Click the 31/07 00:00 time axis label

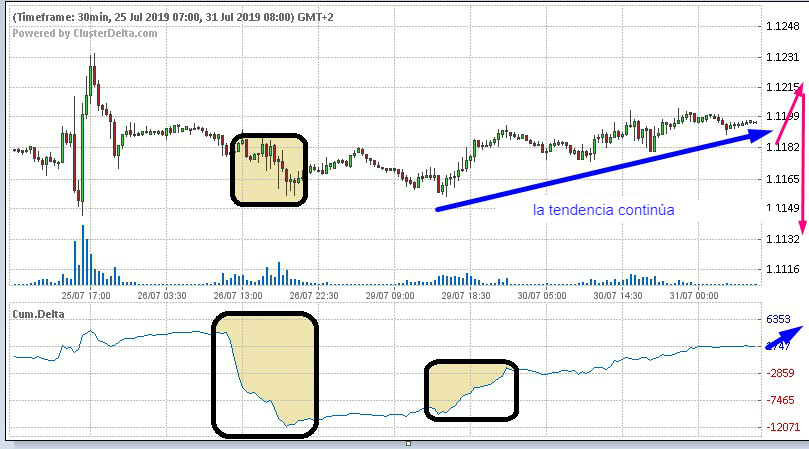[x=693, y=295]
